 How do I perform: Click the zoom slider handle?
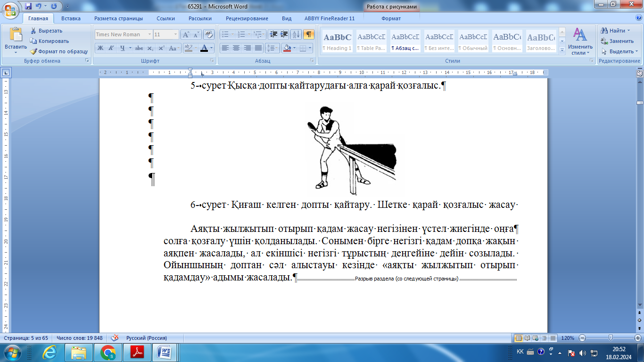(611, 338)
